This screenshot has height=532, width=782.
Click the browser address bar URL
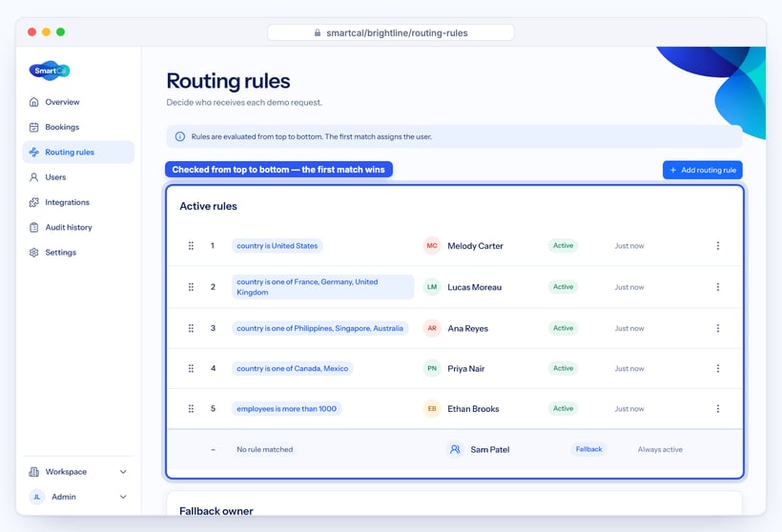click(397, 33)
